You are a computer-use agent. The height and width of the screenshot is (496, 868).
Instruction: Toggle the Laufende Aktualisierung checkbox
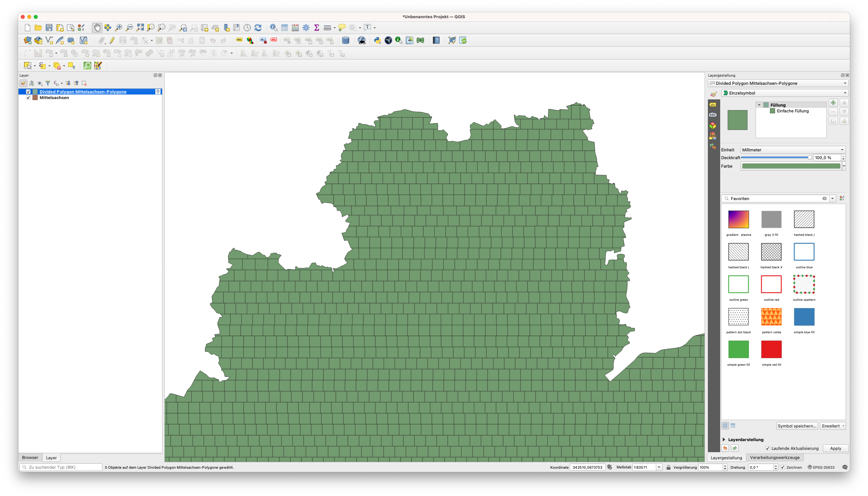pyautogui.click(x=768, y=448)
